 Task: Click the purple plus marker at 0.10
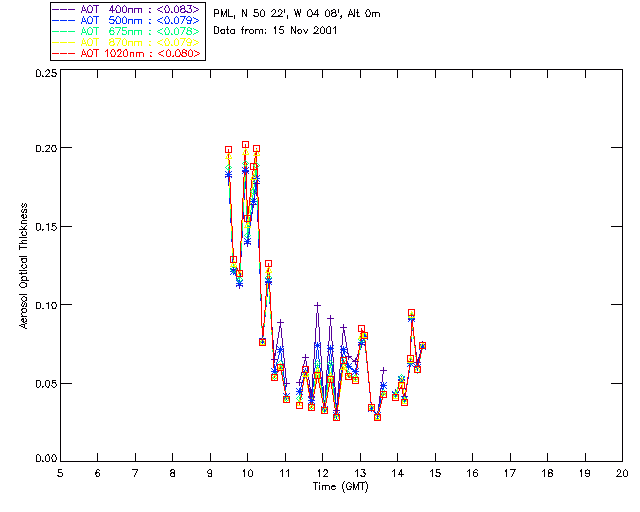click(x=318, y=305)
